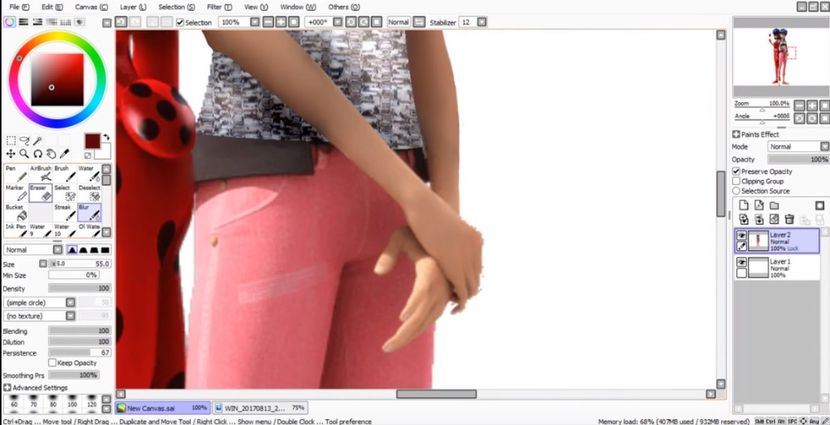The width and height of the screenshot is (830, 425).
Task: Open the Filter menu
Action: (213, 7)
